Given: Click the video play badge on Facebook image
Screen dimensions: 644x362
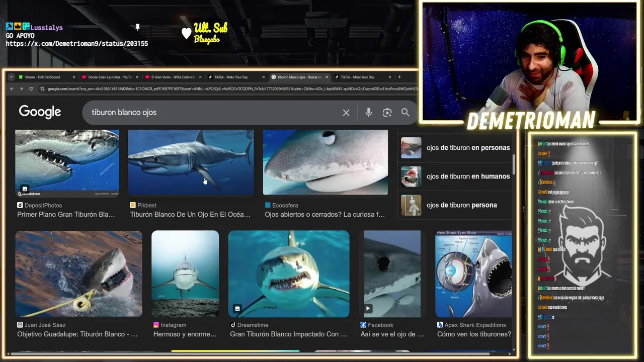Looking at the screenshot, I should click(368, 308).
